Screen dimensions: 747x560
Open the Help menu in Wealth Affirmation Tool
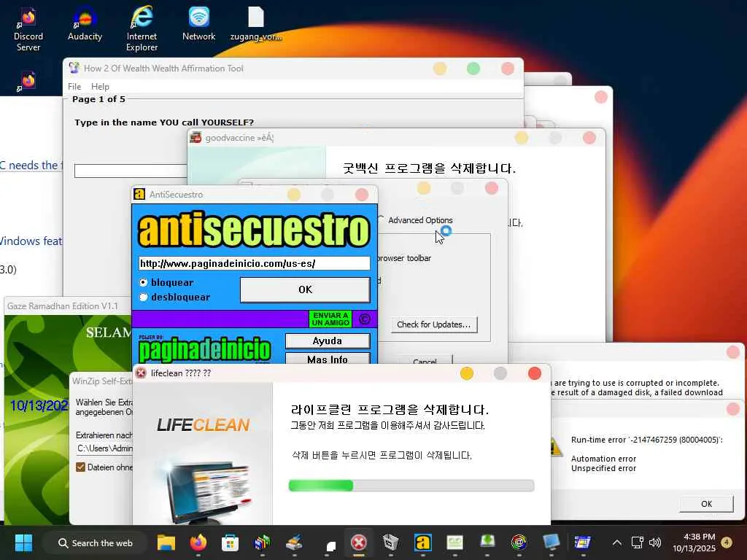100,87
